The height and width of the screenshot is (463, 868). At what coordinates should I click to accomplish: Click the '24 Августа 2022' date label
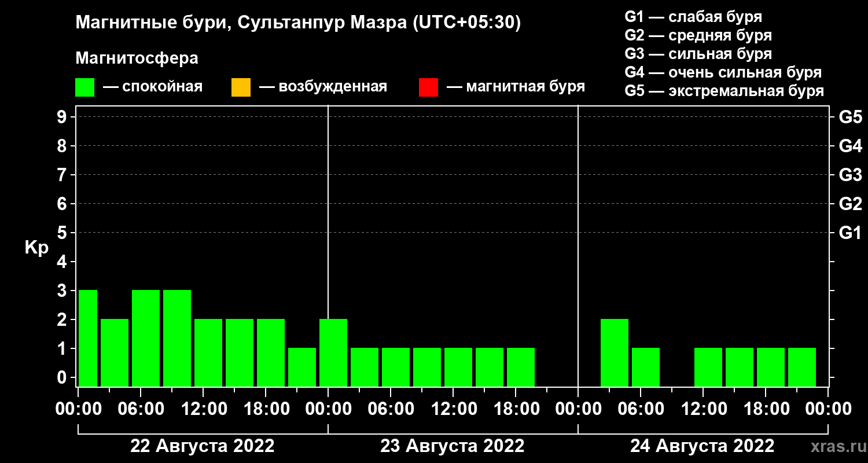(x=703, y=446)
